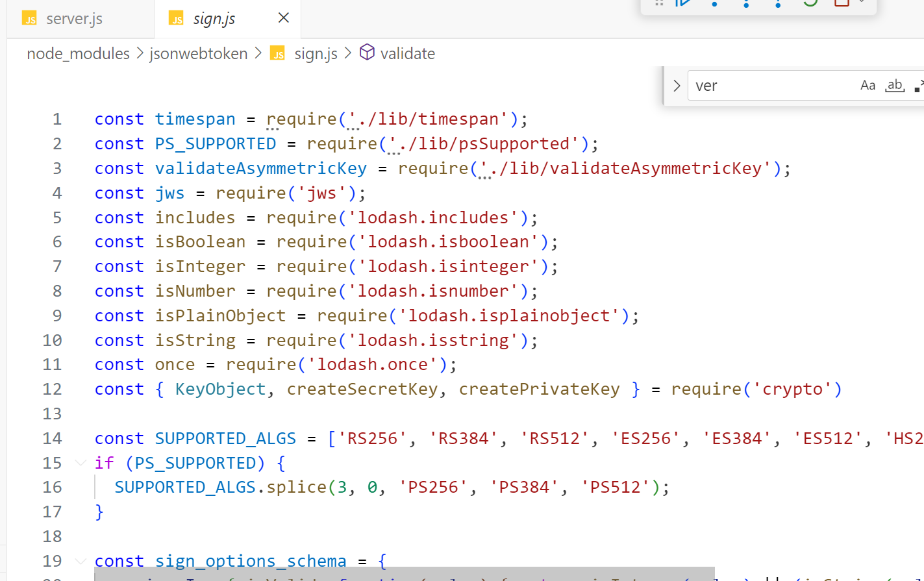Viewport: 924px width, 581px height.
Task: Click the cube symbol icon beside validate
Action: point(367,52)
